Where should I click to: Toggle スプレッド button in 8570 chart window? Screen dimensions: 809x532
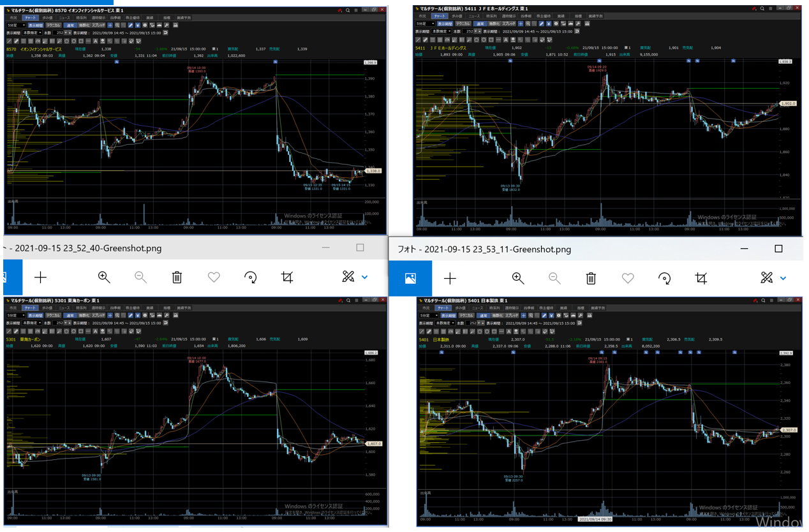[98, 26]
